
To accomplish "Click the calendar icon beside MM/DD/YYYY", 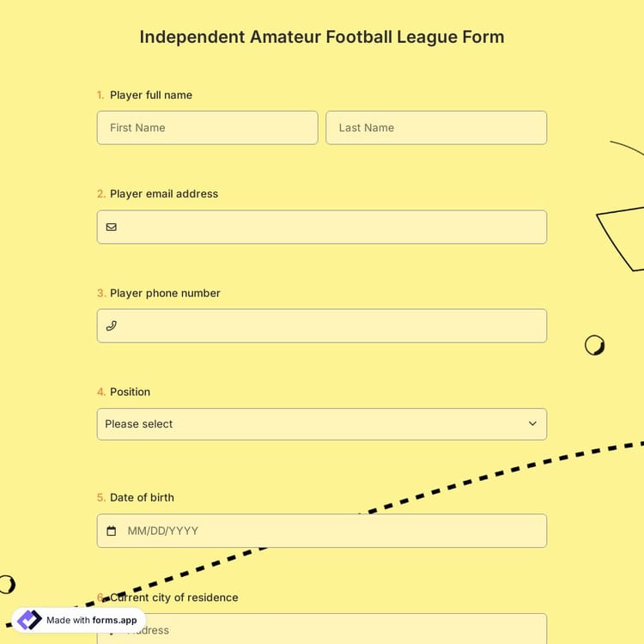I will click(112, 532).
